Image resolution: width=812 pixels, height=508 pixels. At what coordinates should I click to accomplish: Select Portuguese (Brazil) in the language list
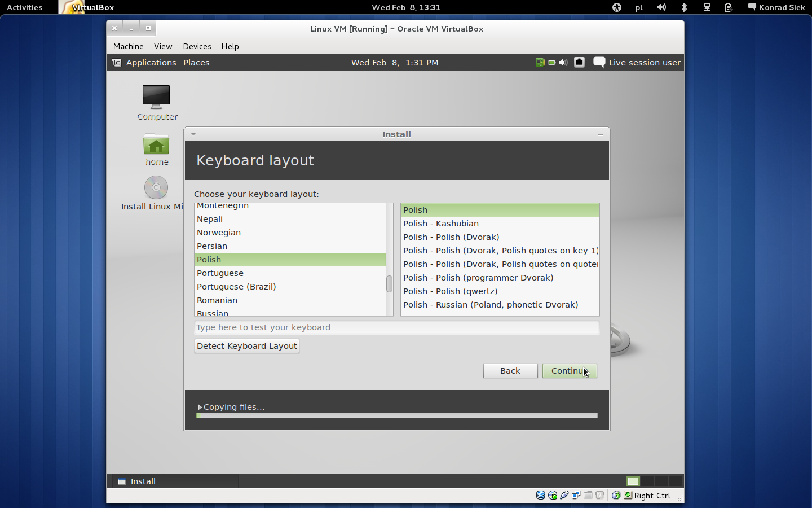click(x=290, y=287)
